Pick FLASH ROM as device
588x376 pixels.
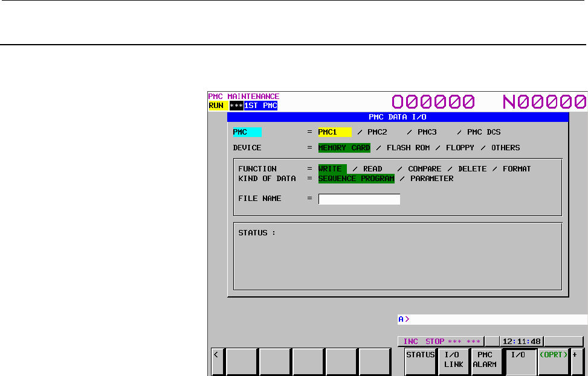click(x=408, y=148)
